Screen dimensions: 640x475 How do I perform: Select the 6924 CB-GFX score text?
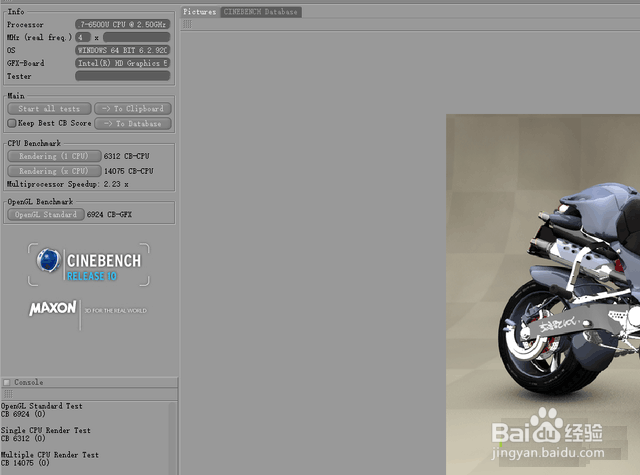(x=109, y=215)
